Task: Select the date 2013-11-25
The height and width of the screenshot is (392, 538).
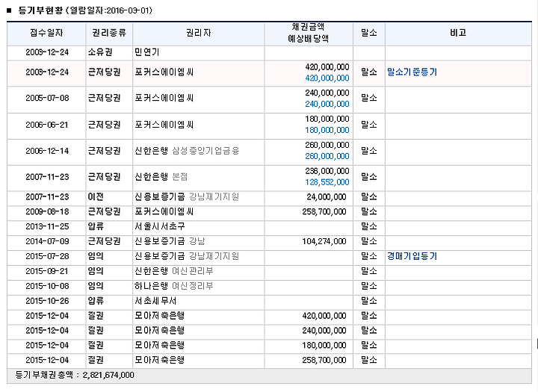Action: 47,226
